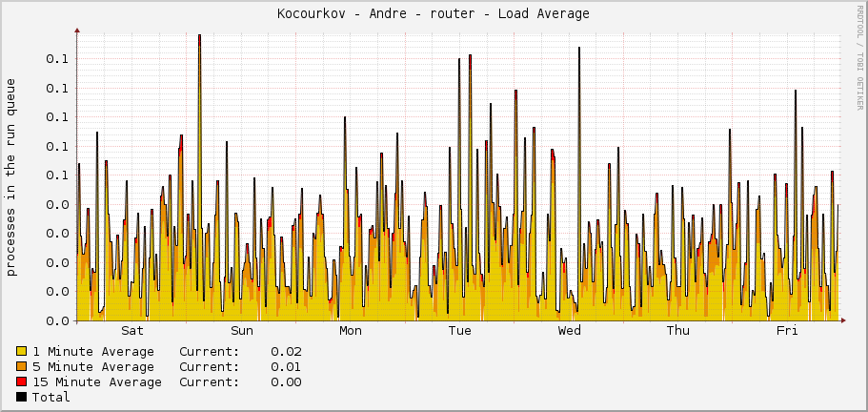Select the Sun label on the x-axis
Screen dimensions: 868x412
(242, 331)
